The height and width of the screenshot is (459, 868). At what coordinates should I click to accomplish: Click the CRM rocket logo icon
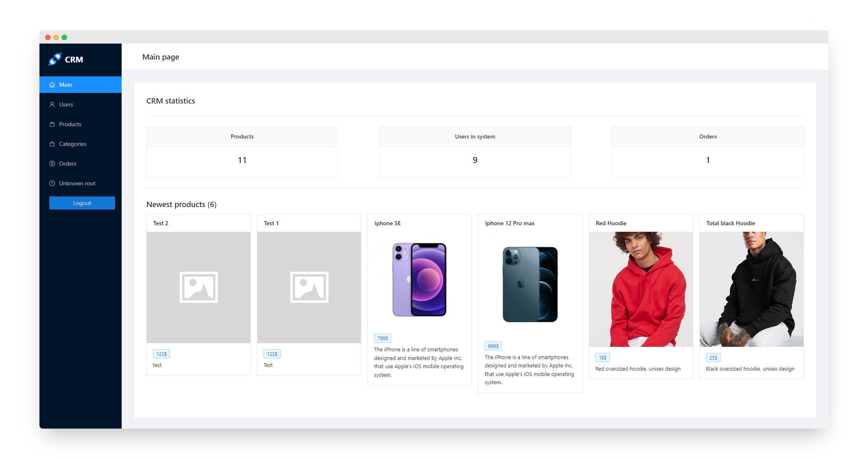point(55,59)
